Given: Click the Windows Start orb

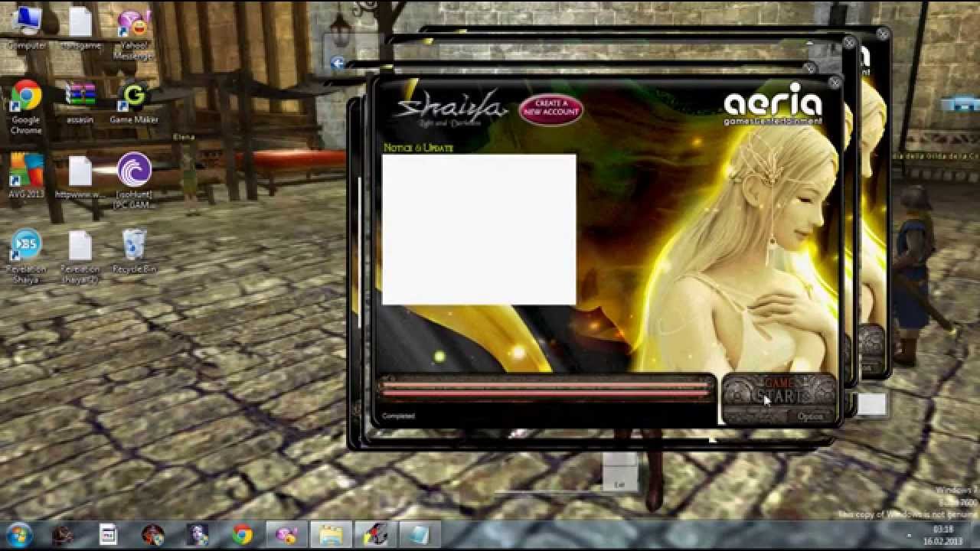Looking at the screenshot, I should click(x=18, y=535).
